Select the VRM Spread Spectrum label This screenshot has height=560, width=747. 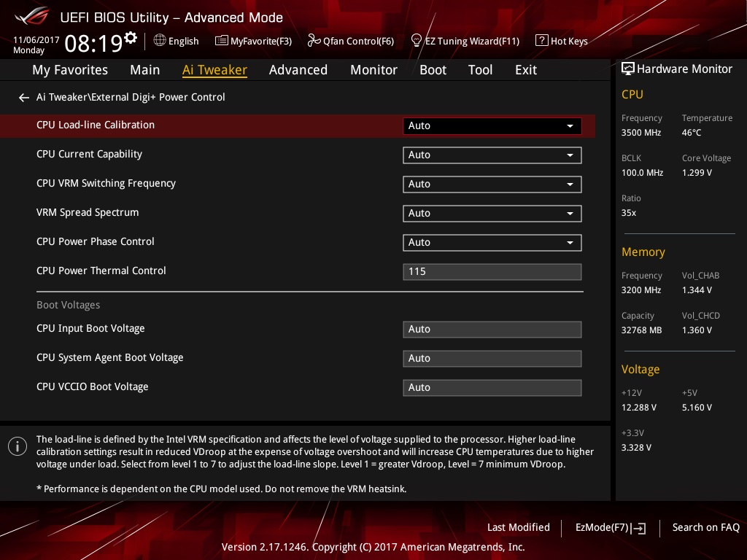88,213
